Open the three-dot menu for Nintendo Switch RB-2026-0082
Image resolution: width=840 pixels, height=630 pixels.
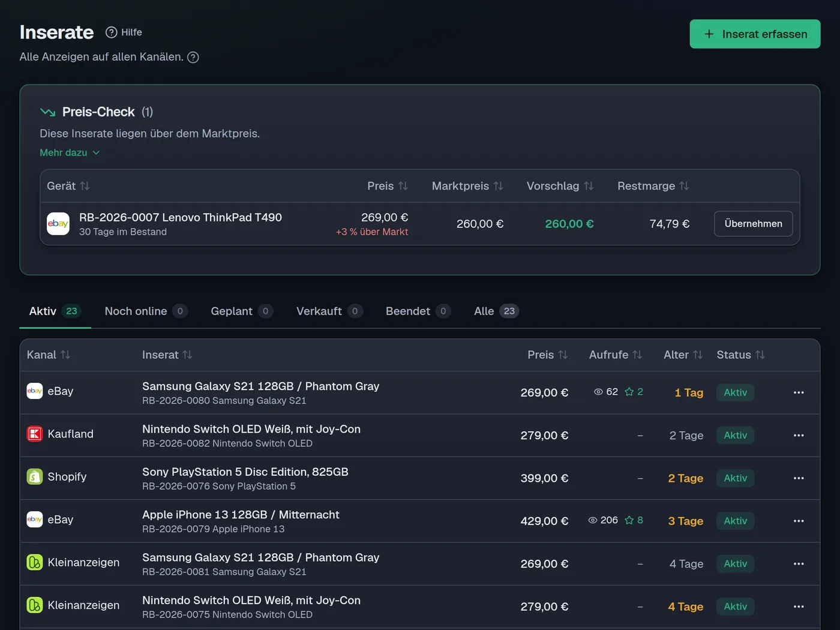(x=799, y=436)
